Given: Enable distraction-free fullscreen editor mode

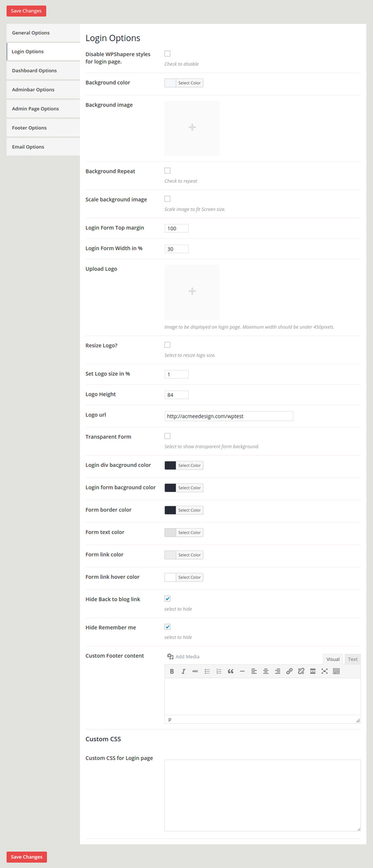Looking at the screenshot, I should [325, 671].
